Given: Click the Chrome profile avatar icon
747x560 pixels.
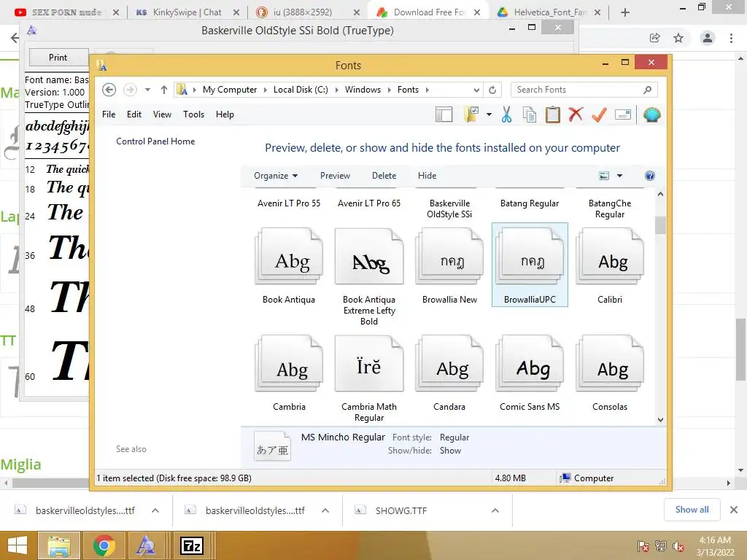Looking at the screenshot, I should [x=708, y=38].
